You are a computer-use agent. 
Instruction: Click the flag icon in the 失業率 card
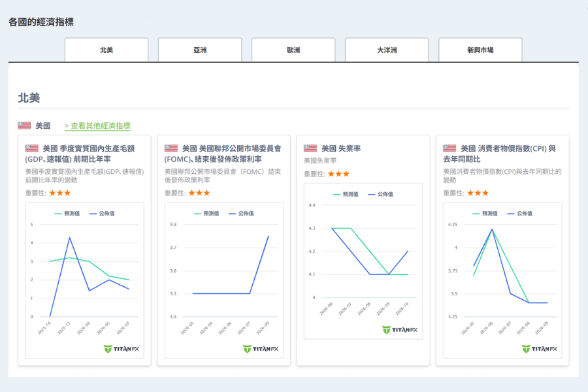click(x=310, y=148)
